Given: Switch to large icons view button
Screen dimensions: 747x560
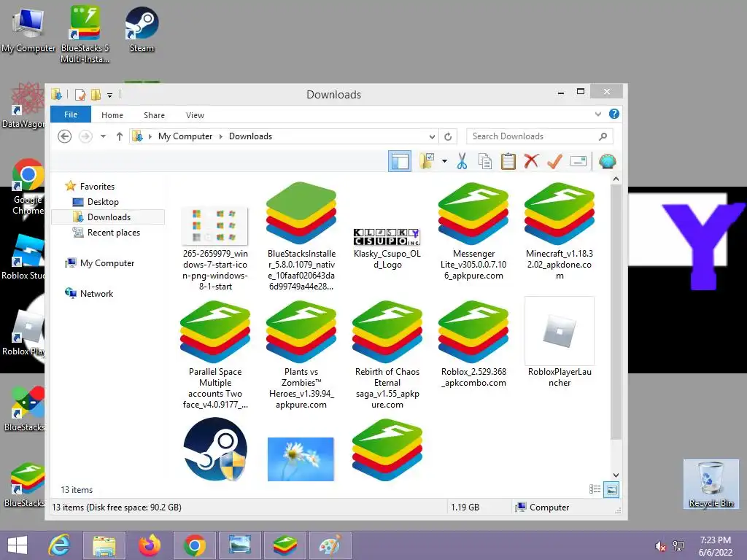Looking at the screenshot, I should pos(611,489).
